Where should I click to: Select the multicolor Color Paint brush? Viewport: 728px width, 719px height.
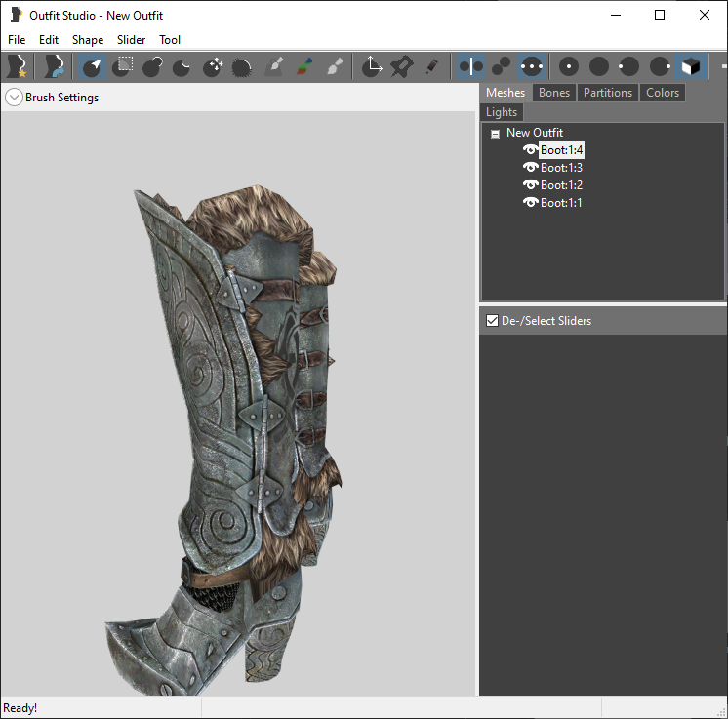coord(304,66)
